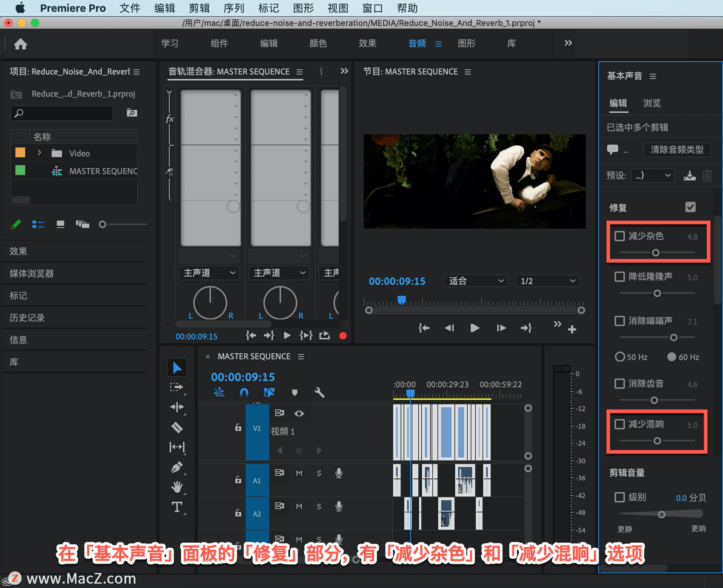Image resolution: width=723 pixels, height=588 pixels.
Task: Enable 减少杂色 checkbox
Action: (x=619, y=236)
